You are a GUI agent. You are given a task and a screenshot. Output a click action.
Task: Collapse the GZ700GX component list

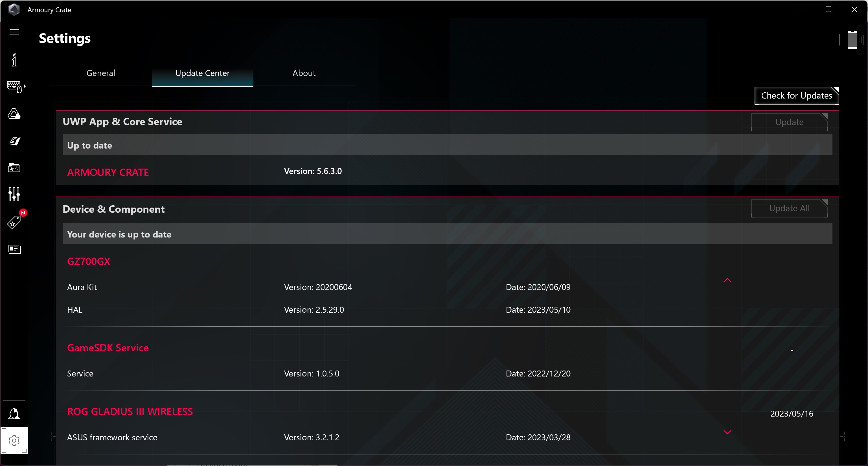click(x=727, y=280)
